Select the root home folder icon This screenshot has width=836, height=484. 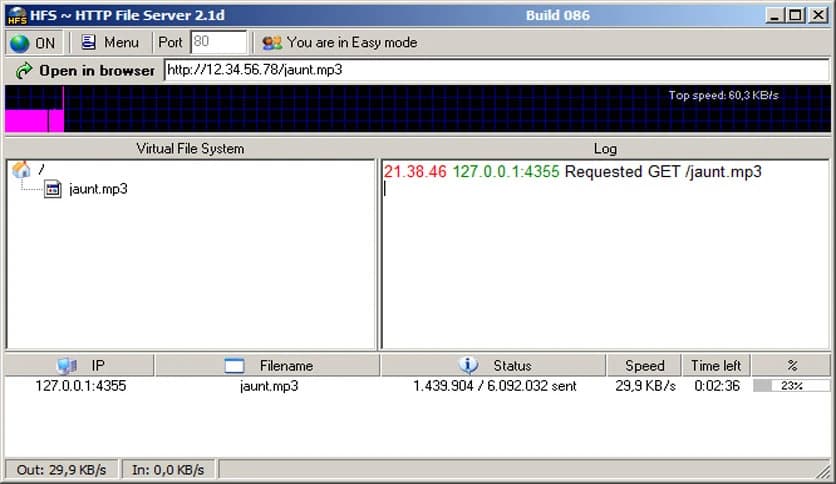point(21,170)
